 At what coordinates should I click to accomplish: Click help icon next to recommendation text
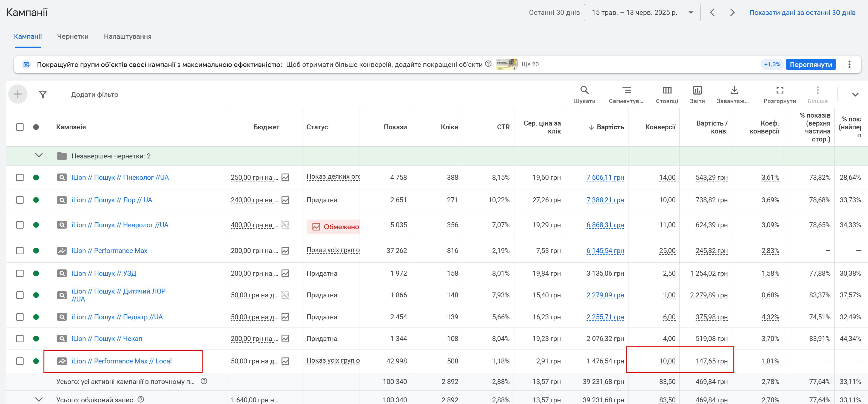pos(488,64)
